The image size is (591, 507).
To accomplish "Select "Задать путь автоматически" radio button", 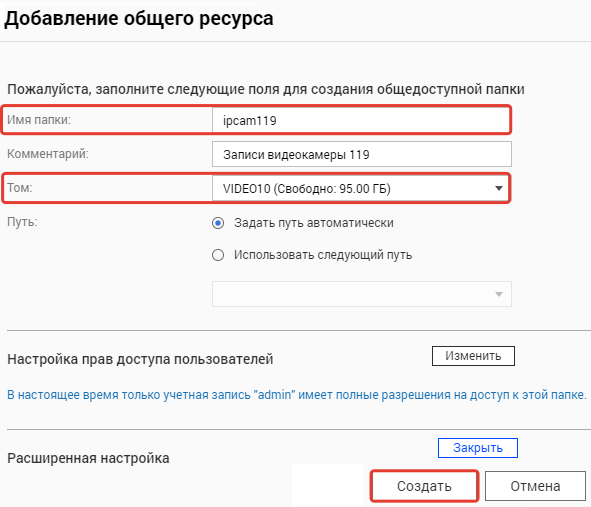I will click(x=218, y=223).
